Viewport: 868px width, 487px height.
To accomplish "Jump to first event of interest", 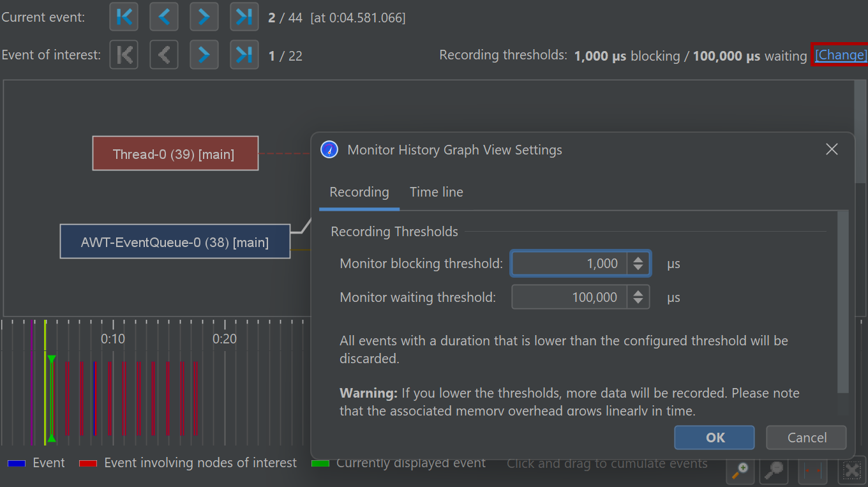I will tap(124, 55).
